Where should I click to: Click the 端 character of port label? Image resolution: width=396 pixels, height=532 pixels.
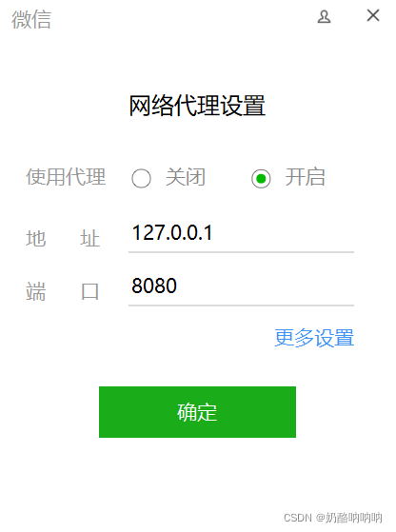click(x=35, y=291)
